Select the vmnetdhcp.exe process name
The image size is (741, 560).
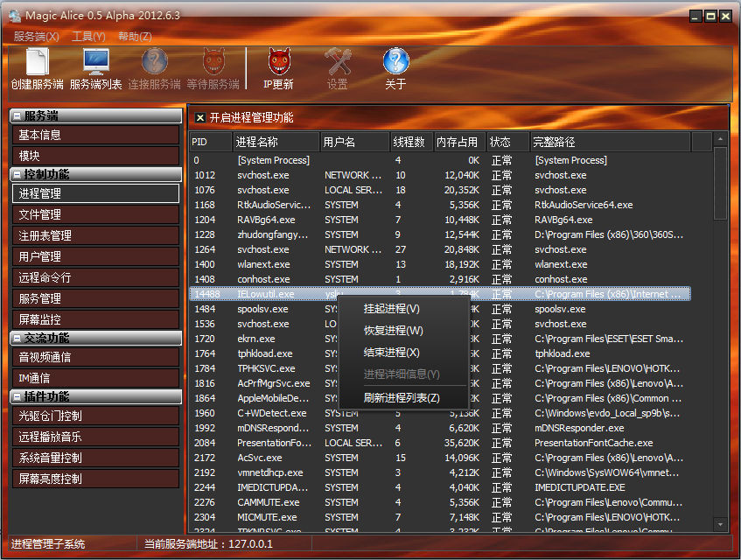pyautogui.click(x=269, y=472)
